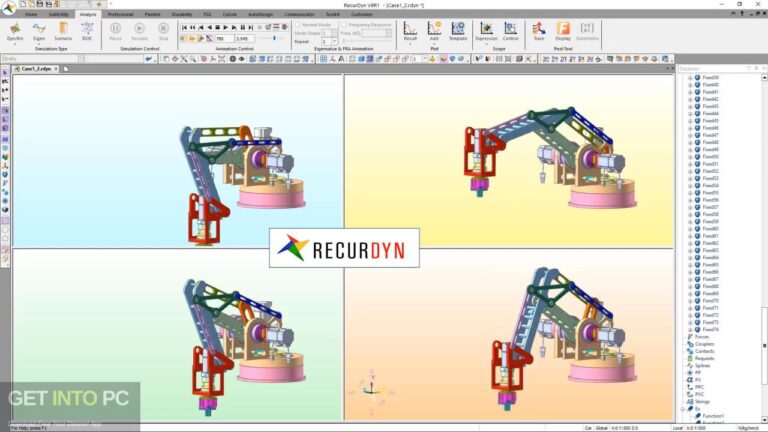Close the Case1_2.rdyn document tab

[x=56, y=69]
